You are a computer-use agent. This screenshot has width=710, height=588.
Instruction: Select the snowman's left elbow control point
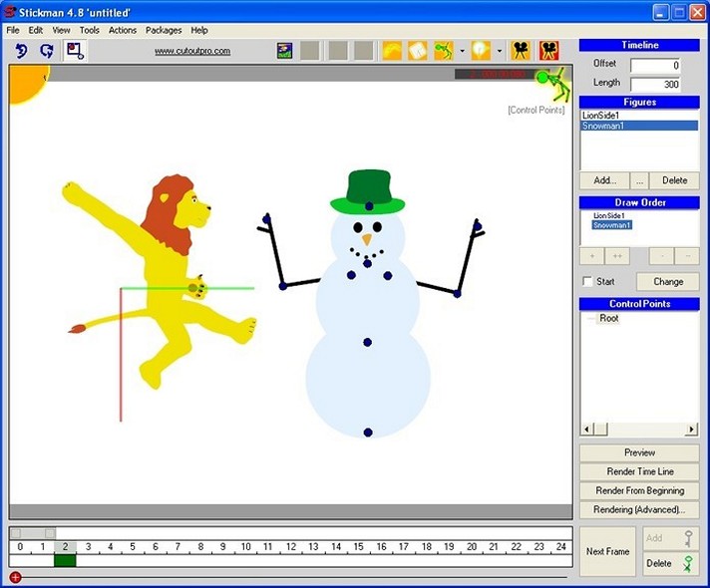click(283, 286)
